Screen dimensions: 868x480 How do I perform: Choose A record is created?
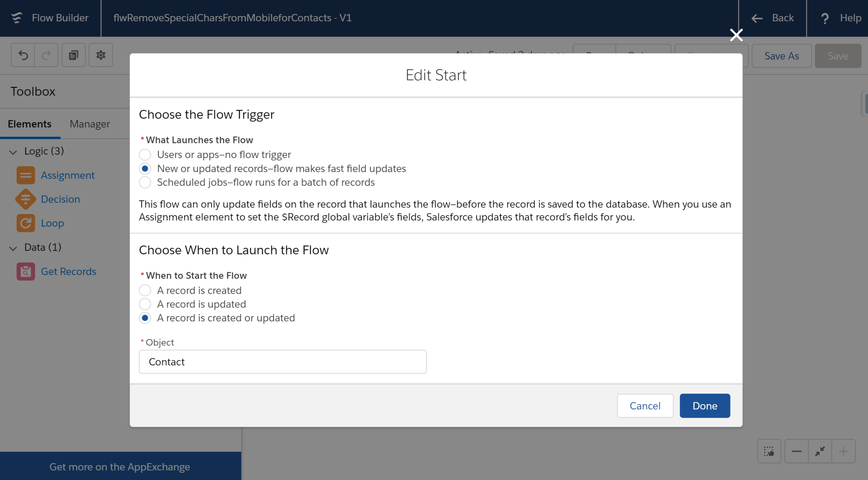145,290
